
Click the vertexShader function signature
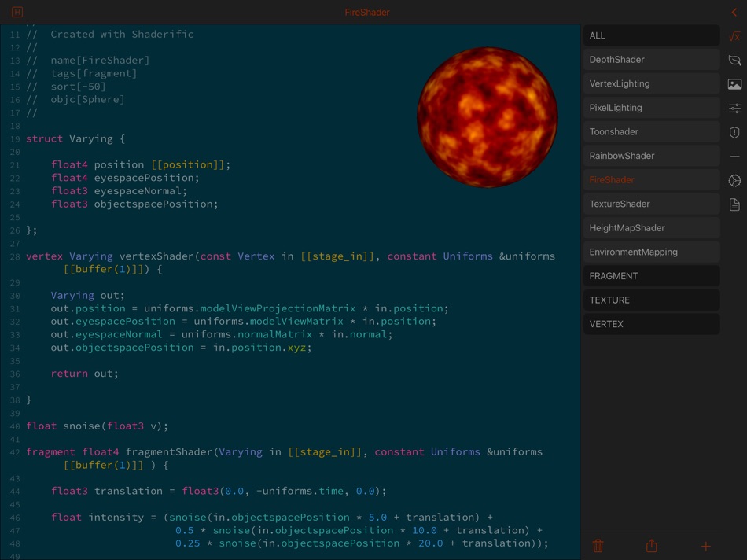click(291, 263)
